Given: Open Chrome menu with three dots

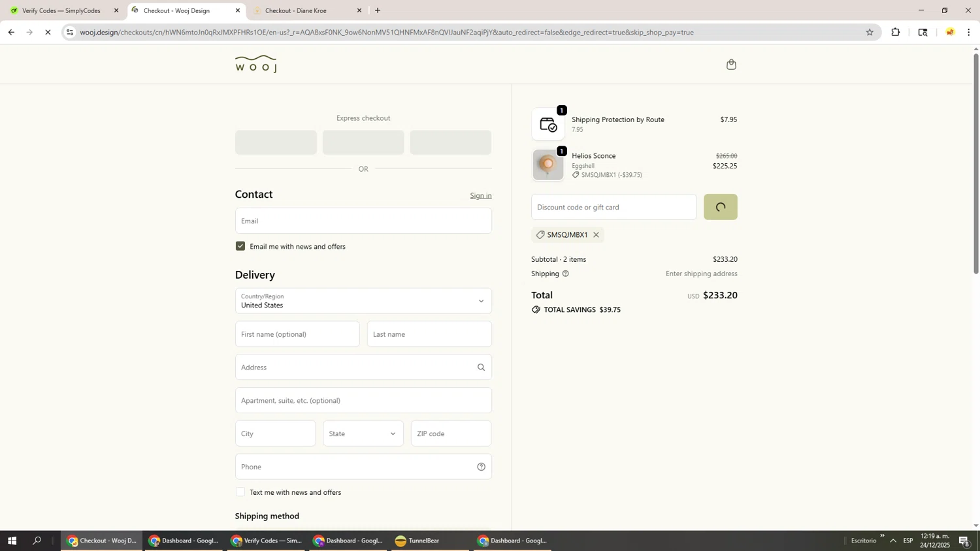Looking at the screenshot, I should coord(969,32).
